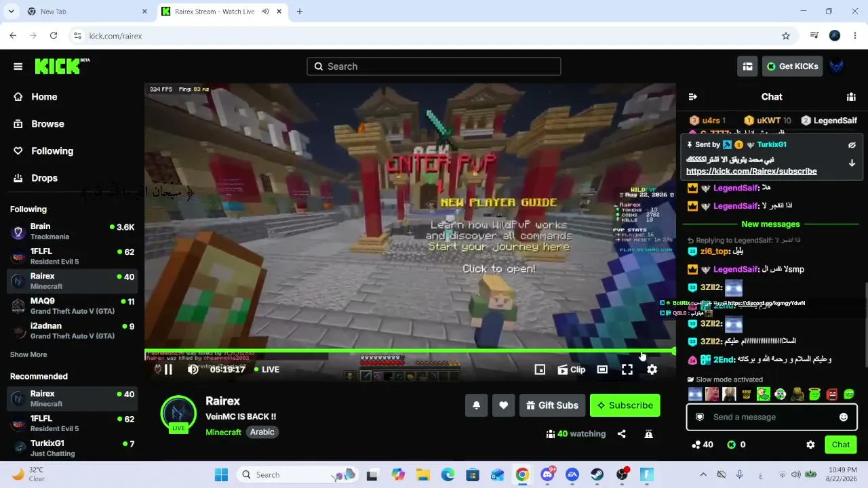Focus the Kick search box

[x=434, y=66]
